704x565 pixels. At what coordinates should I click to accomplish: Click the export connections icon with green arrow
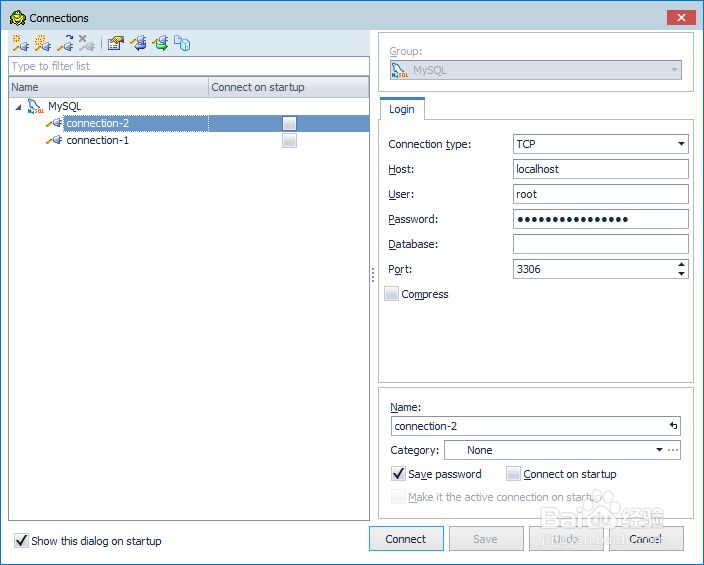[160, 43]
